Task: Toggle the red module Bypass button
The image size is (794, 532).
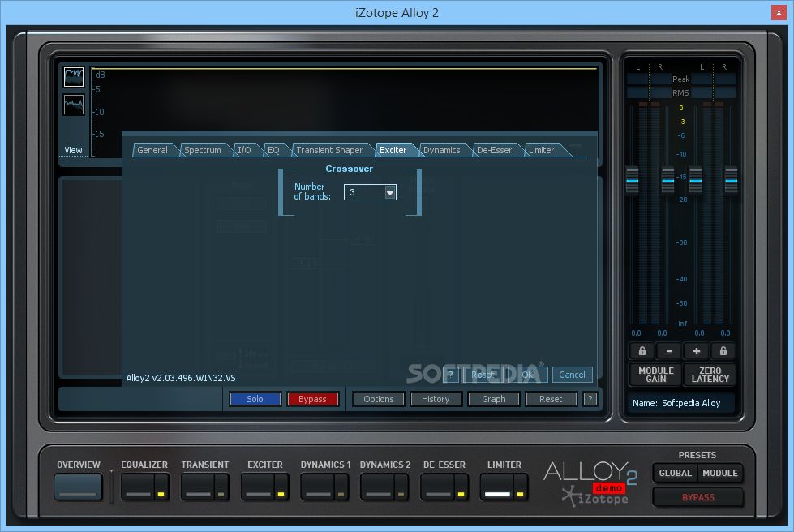Action: pos(312,399)
